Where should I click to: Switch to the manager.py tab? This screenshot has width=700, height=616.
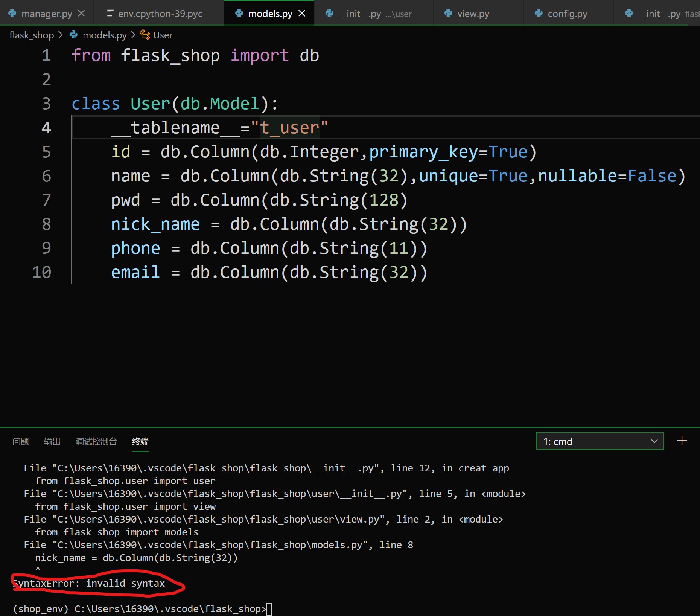pyautogui.click(x=46, y=14)
